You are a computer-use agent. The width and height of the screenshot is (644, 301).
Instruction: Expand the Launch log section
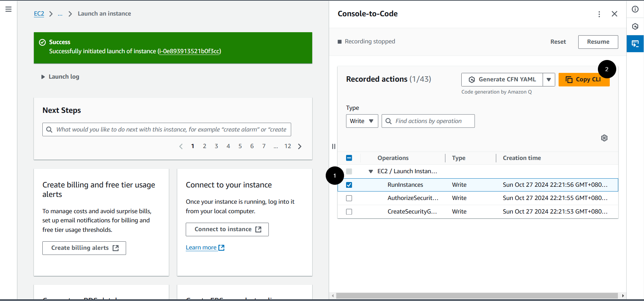tap(60, 77)
